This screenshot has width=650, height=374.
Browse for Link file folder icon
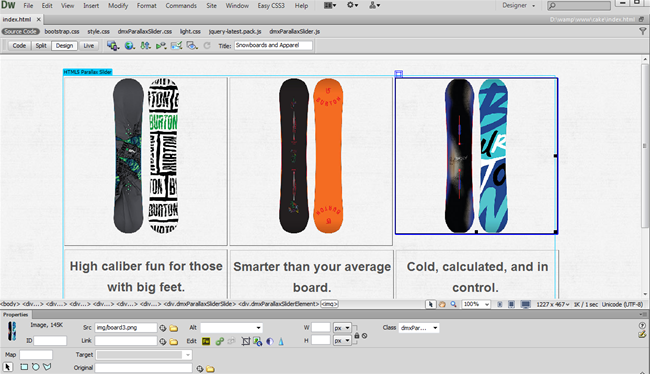pyautogui.click(x=174, y=342)
